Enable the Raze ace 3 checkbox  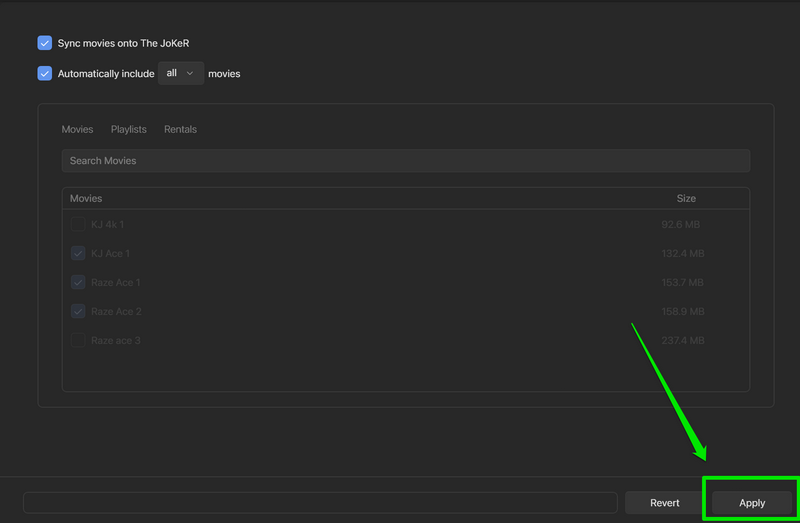pos(78,341)
